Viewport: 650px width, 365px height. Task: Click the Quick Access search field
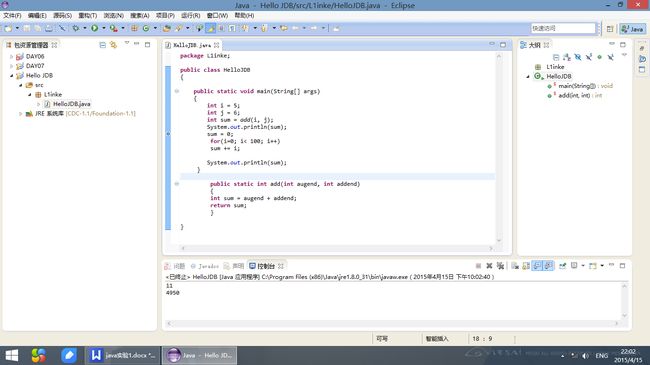pos(563,28)
